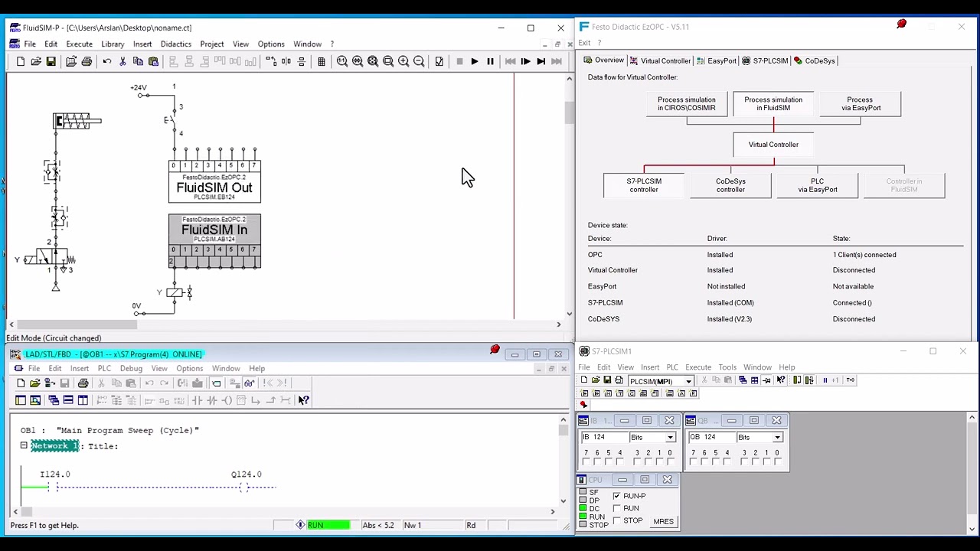Toggle bit 0 checkbox of QB 124

777,461
